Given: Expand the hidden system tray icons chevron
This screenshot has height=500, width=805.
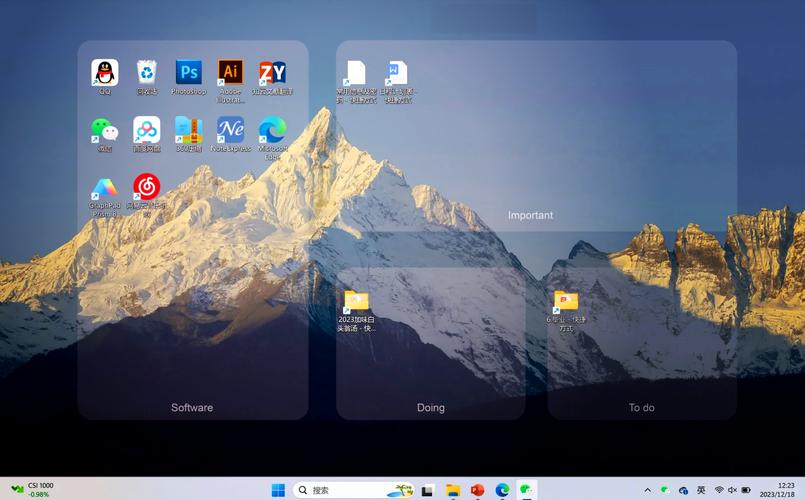Looking at the screenshot, I should pyautogui.click(x=648, y=490).
